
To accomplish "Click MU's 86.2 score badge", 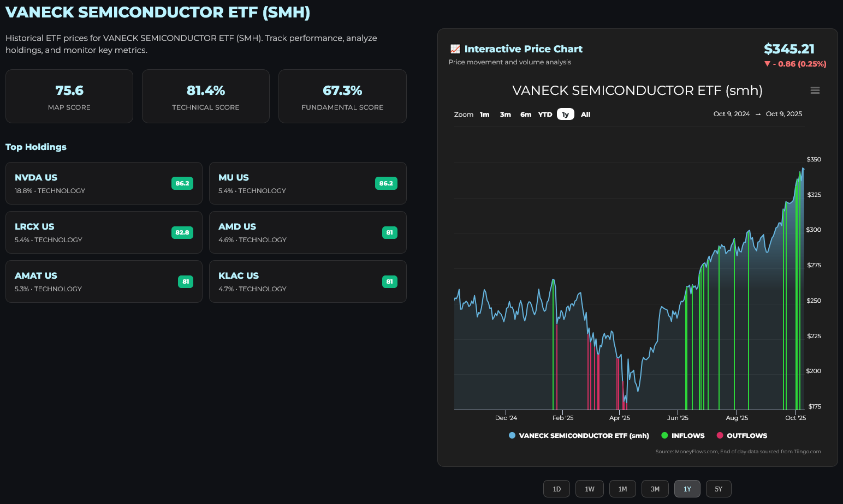I will click(x=386, y=183).
